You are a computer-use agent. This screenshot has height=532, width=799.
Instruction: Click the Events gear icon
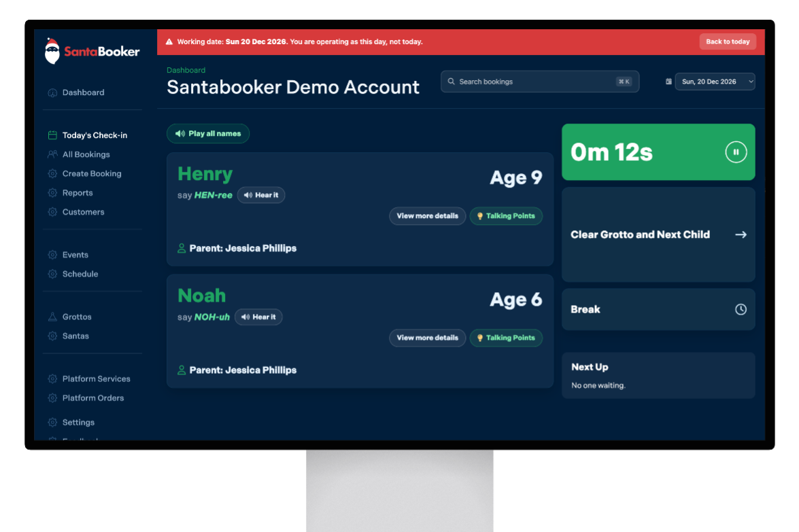52,255
